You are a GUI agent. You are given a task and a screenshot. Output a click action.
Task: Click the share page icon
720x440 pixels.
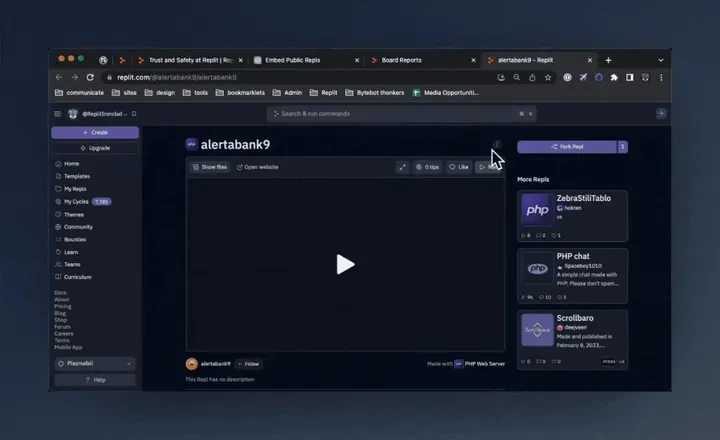pyautogui.click(x=532, y=78)
